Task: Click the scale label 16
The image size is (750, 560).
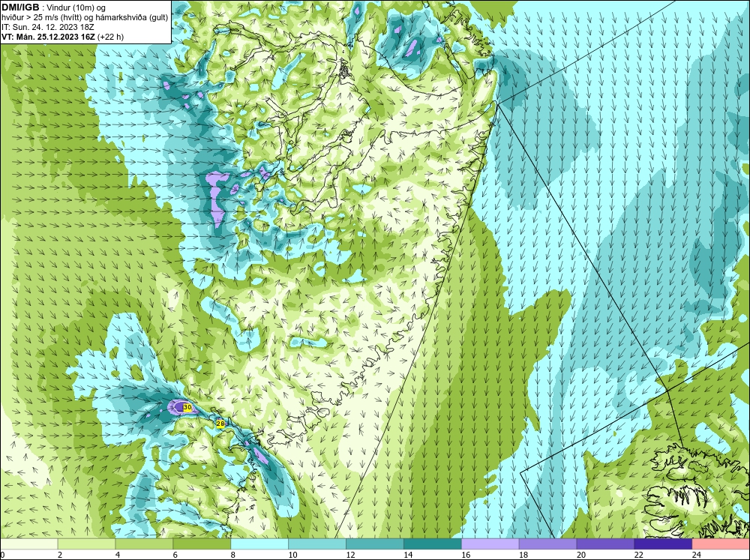Action: tap(466, 555)
